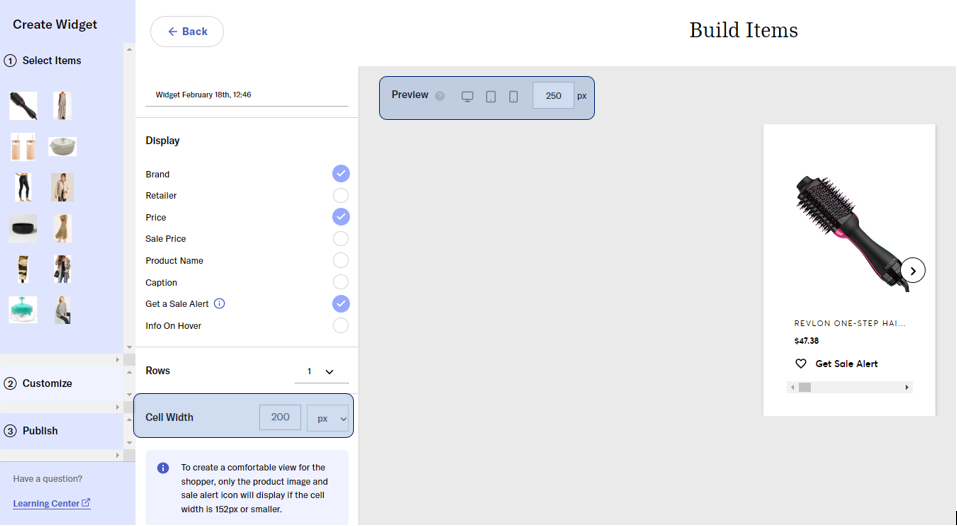Click the Preview help question mark icon
This screenshot has height=526, width=957.
point(440,97)
